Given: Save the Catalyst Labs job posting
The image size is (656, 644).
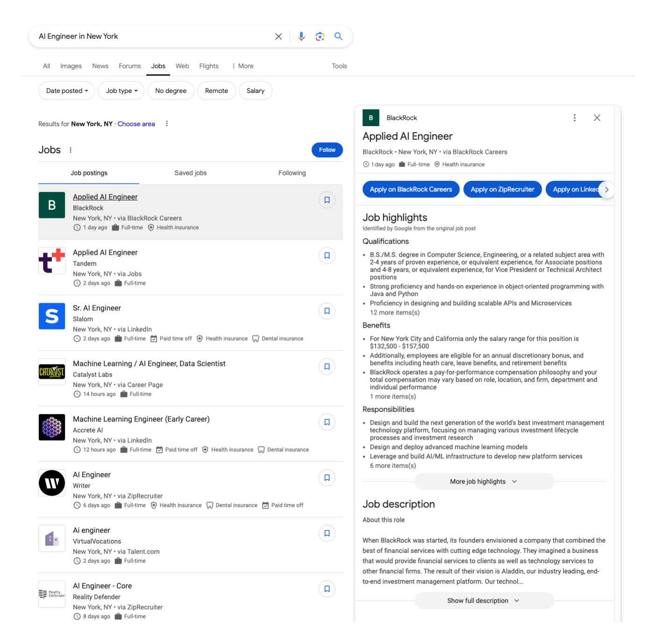Looking at the screenshot, I should point(327,367).
